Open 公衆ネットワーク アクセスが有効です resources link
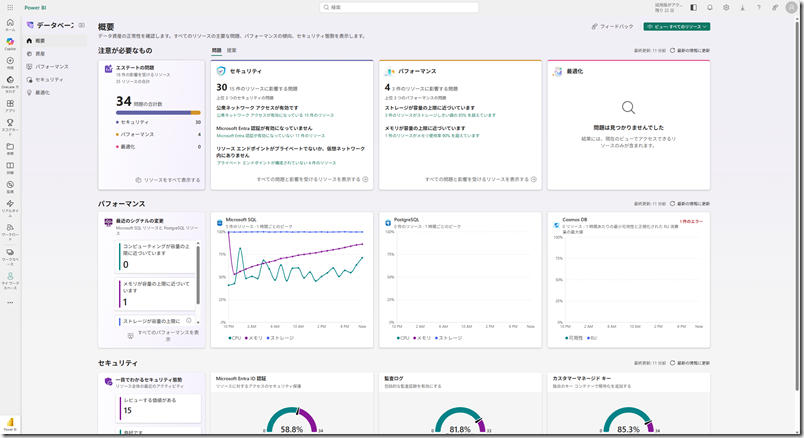Image resolution: width=804 pixels, height=438 pixels. coord(275,115)
